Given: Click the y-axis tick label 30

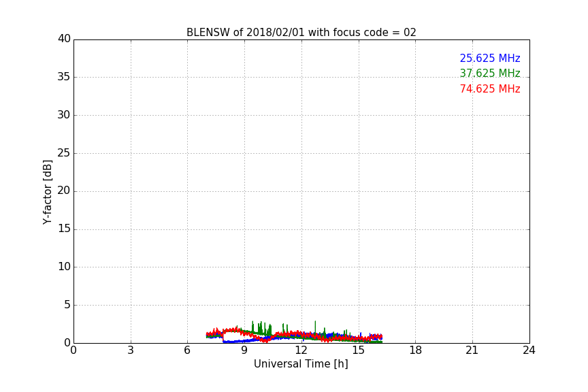Looking at the screenshot, I should point(64,115).
